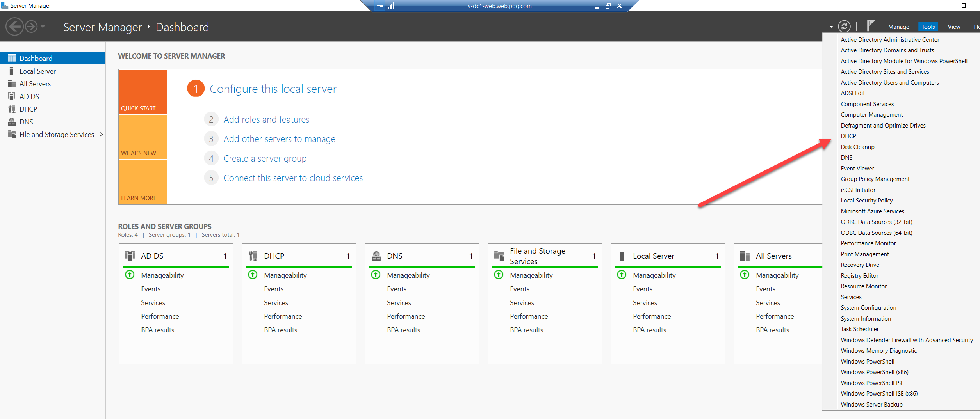Viewport: 980px width, 419px height.
Task: Open Task Scheduler from Tools menu
Action: coord(860,329)
